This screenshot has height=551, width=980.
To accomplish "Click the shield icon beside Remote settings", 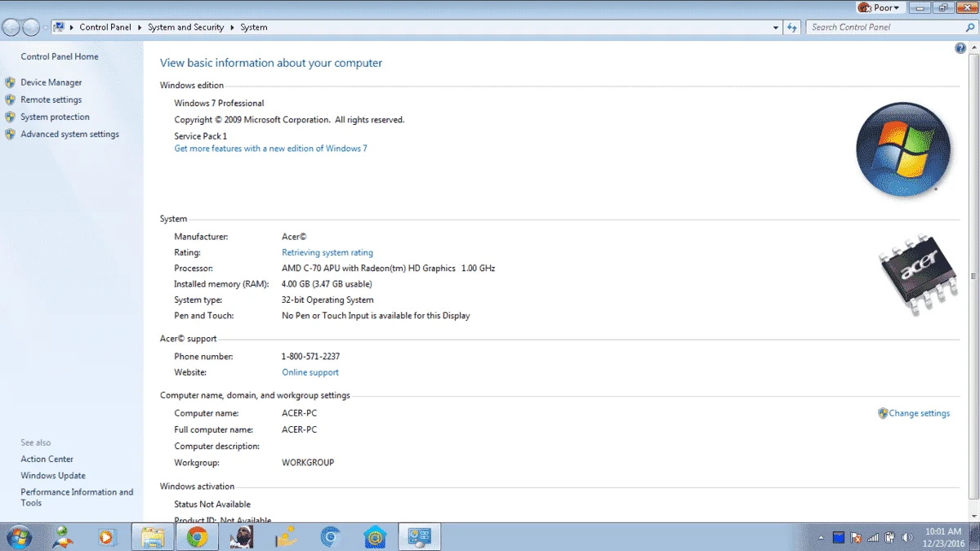I will pyautogui.click(x=11, y=100).
